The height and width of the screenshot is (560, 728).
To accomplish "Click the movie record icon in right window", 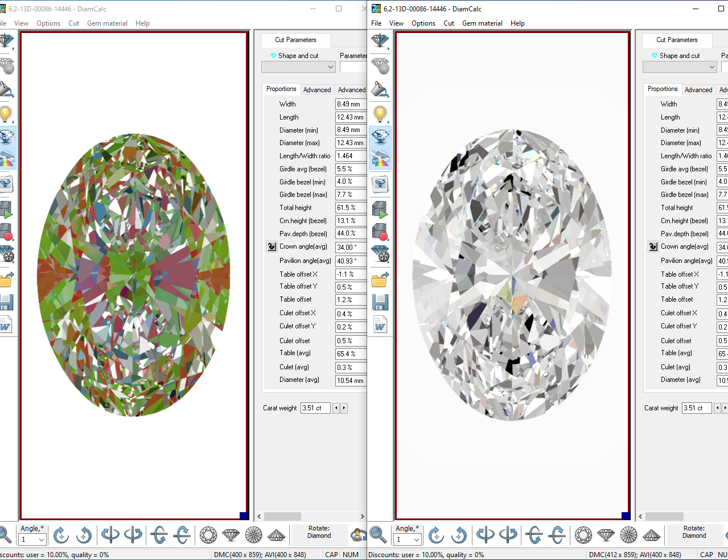I will tap(380, 232).
